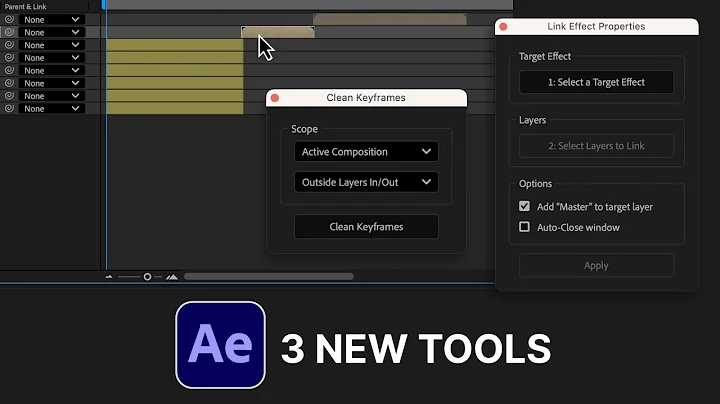Click the pick whip icon in the topmost layer row

[x=9, y=19]
